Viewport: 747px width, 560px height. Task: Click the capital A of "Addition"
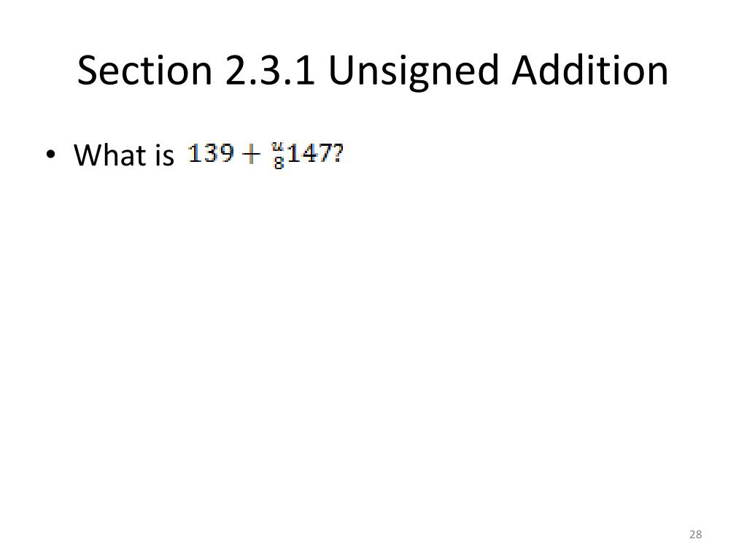pyautogui.click(x=527, y=71)
